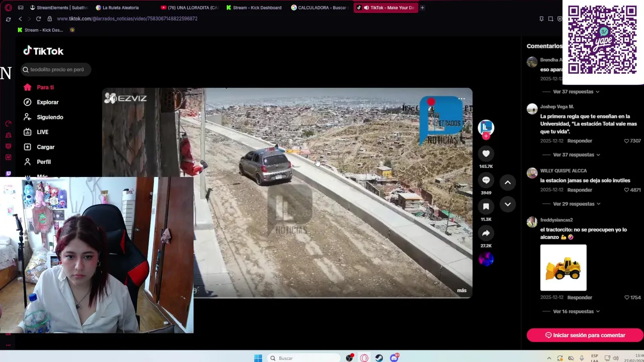Follow creator with red plus badge
The width and height of the screenshot is (644, 362).
click(x=486, y=136)
